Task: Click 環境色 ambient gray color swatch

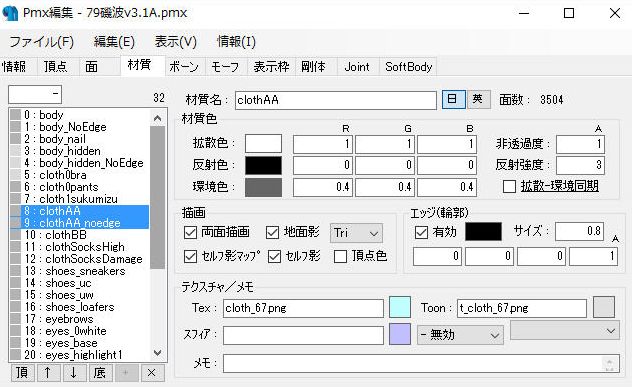Action: [x=264, y=187]
